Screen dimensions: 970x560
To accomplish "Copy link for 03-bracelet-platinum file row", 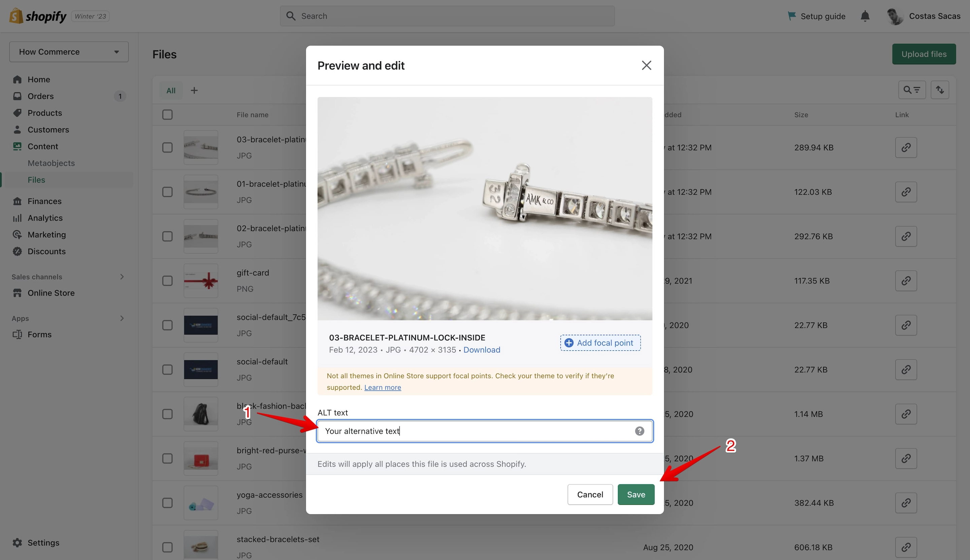I will [906, 147].
